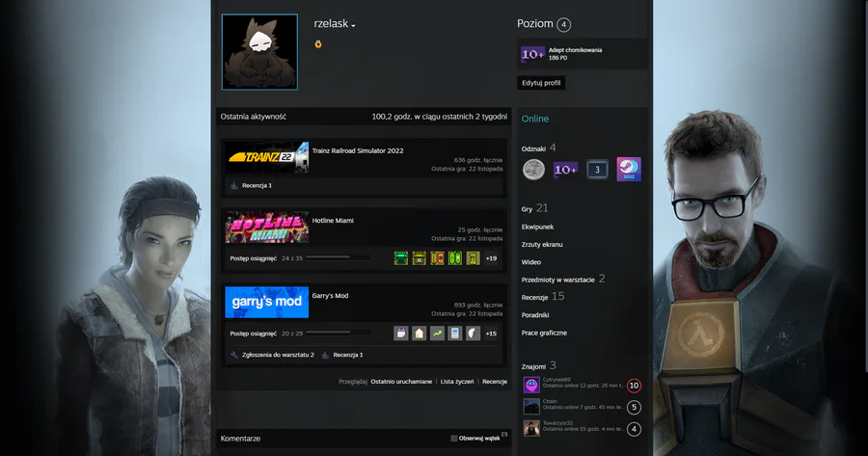868x456 pixels.
Task: Click the small gold award icon under rzelask
Action: tap(318, 44)
